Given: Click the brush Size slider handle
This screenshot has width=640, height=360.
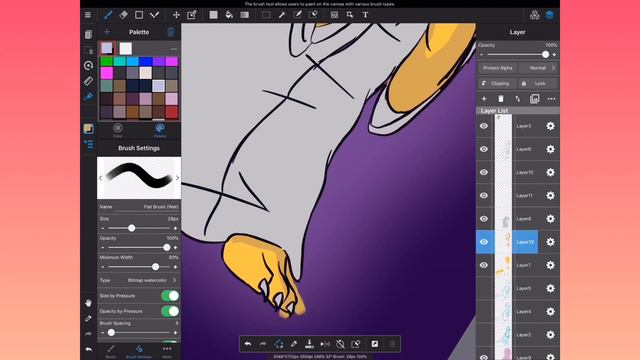Looking at the screenshot, I should 131,228.
